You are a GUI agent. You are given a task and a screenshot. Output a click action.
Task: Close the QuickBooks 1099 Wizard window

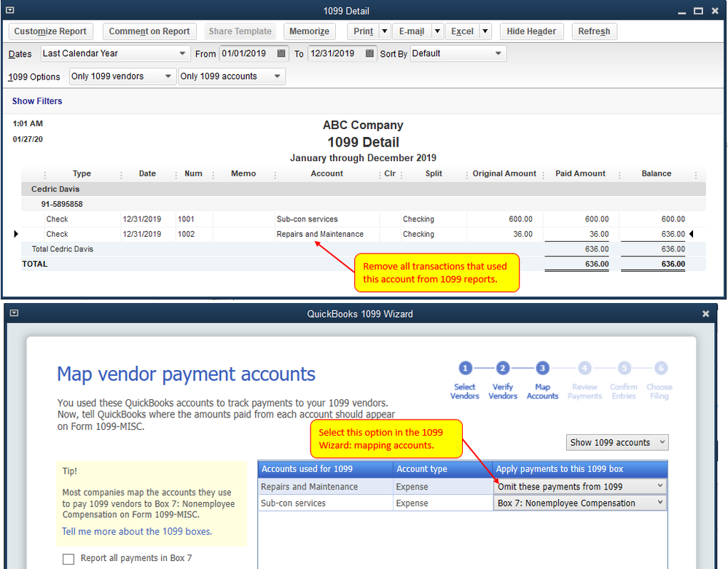pyautogui.click(x=705, y=314)
